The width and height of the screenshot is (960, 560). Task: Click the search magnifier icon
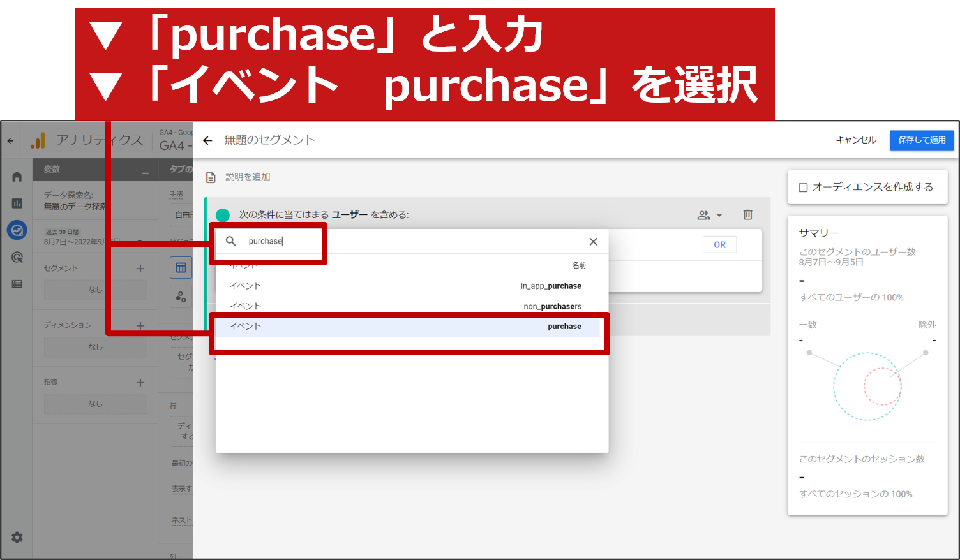[x=231, y=241]
